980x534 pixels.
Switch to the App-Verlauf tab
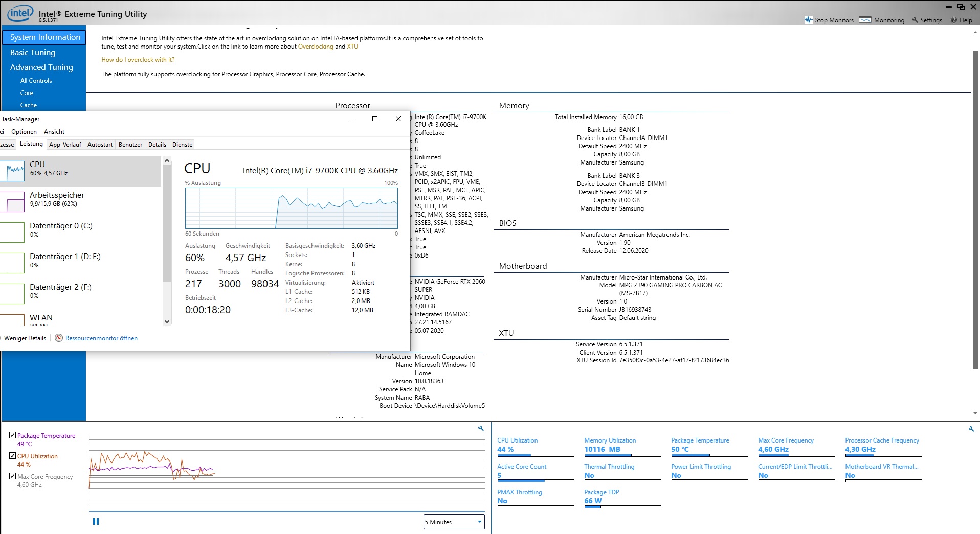tap(65, 145)
